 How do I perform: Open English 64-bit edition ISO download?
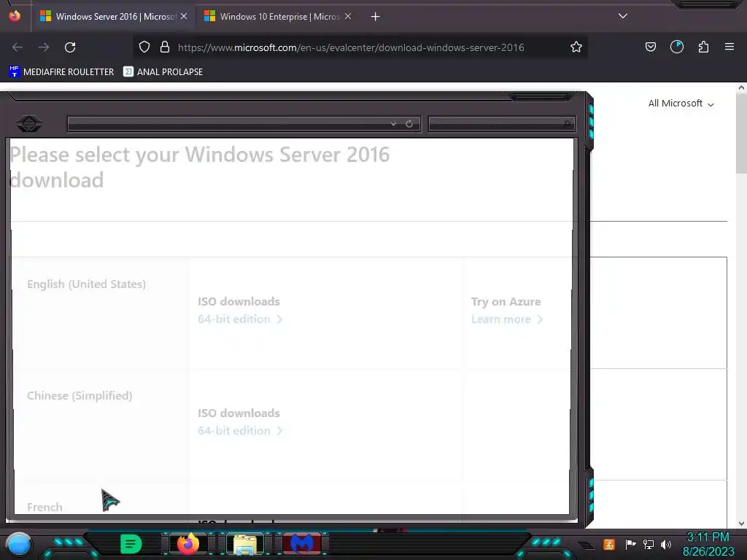point(240,319)
